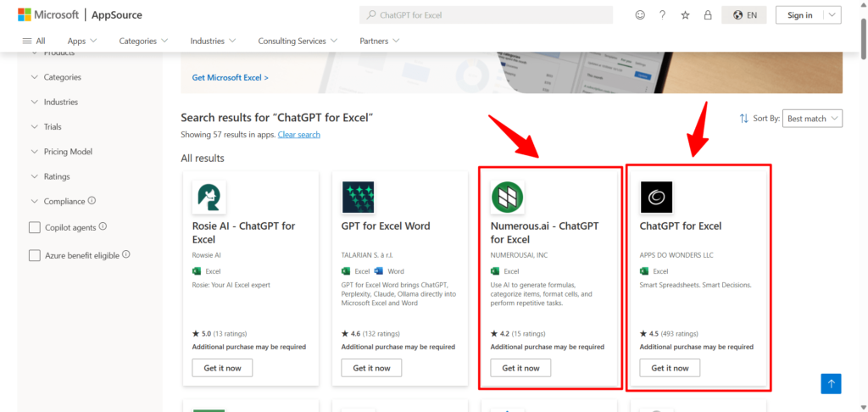Click the Rosie AI app logo

point(209,198)
